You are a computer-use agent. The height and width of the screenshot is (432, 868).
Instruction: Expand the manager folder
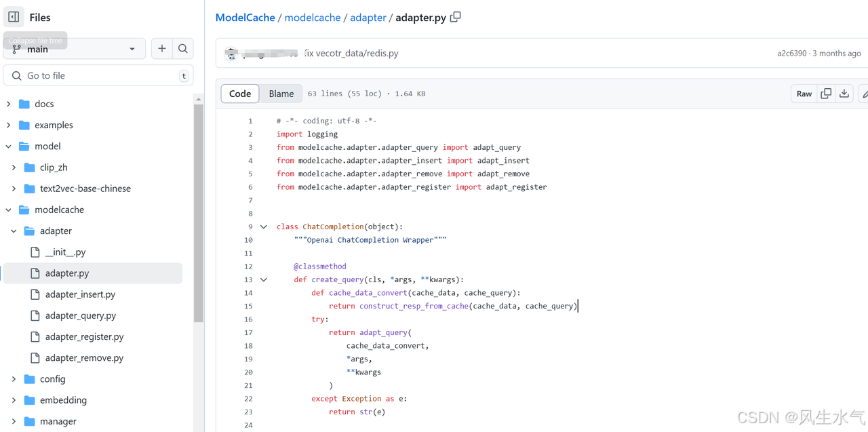click(x=14, y=421)
